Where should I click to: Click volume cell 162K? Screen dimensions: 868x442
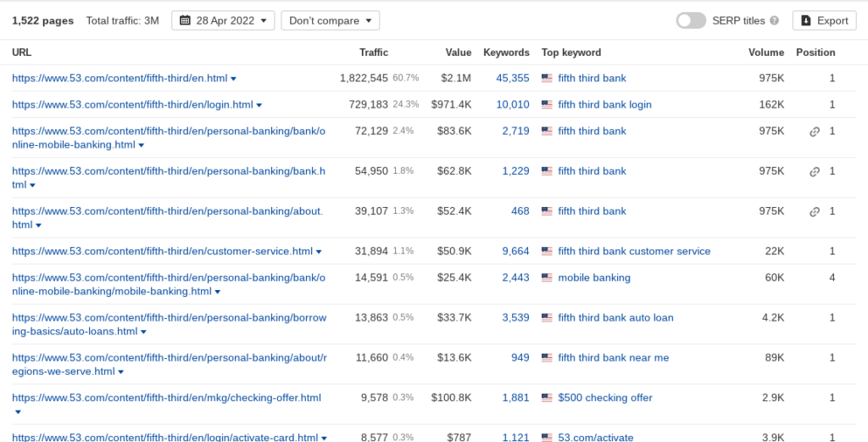(771, 104)
